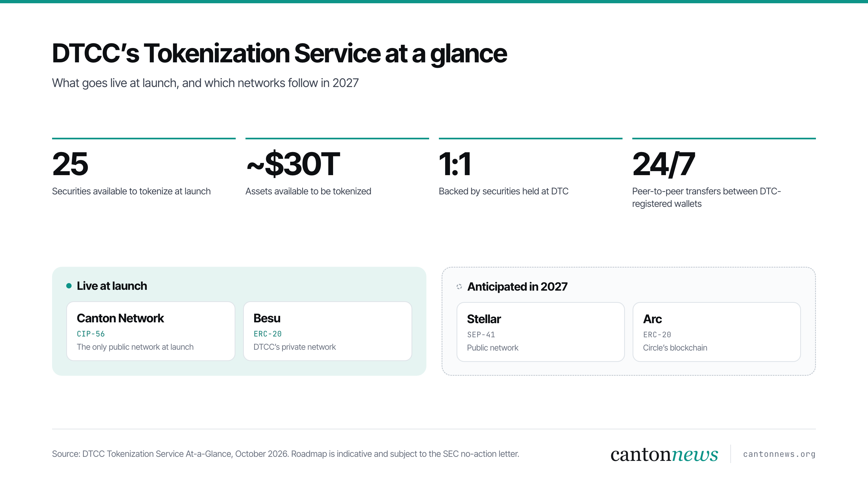868x488 pixels.
Task: Click the Live at launch heading
Action: (112, 285)
